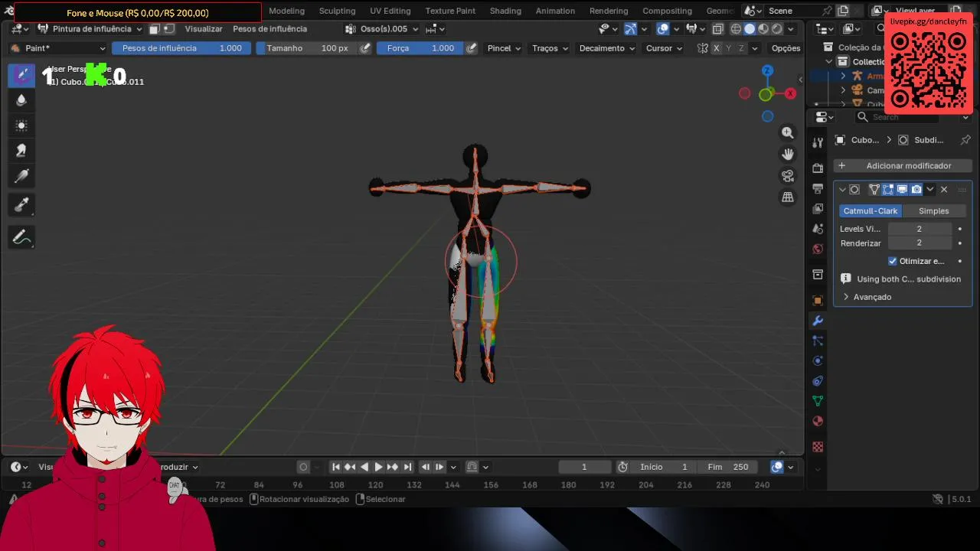
Task: Open the Cursor dropdown
Action: point(664,48)
